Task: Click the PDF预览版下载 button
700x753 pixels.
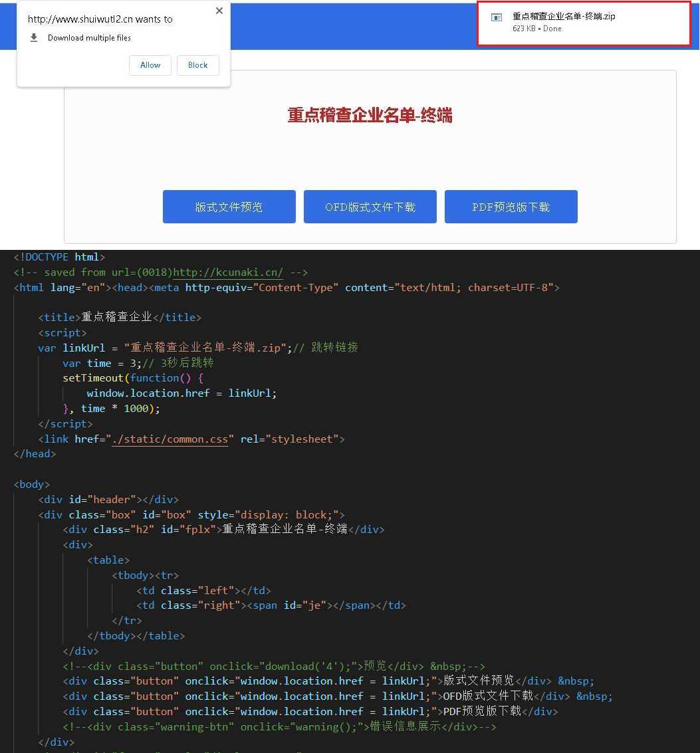Action: pyautogui.click(x=511, y=207)
